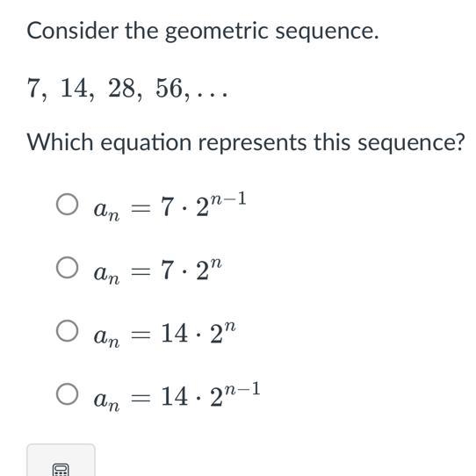Click the word 'equation' in the question prompt

coord(146,143)
